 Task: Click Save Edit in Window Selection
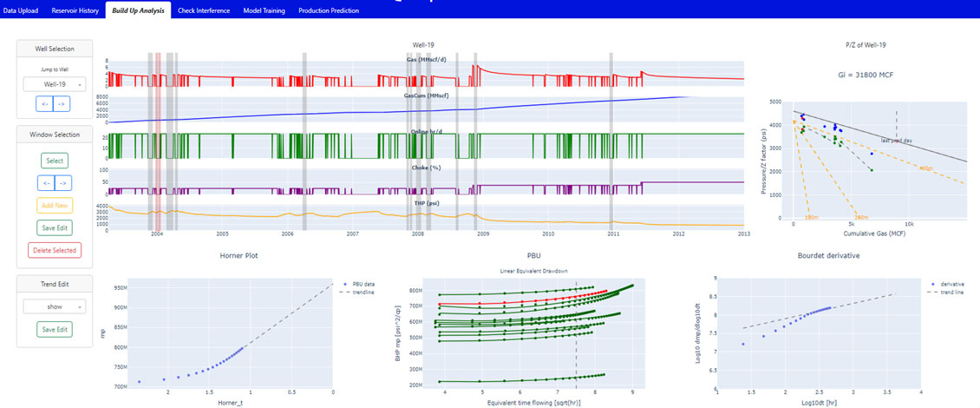point(55,227)
